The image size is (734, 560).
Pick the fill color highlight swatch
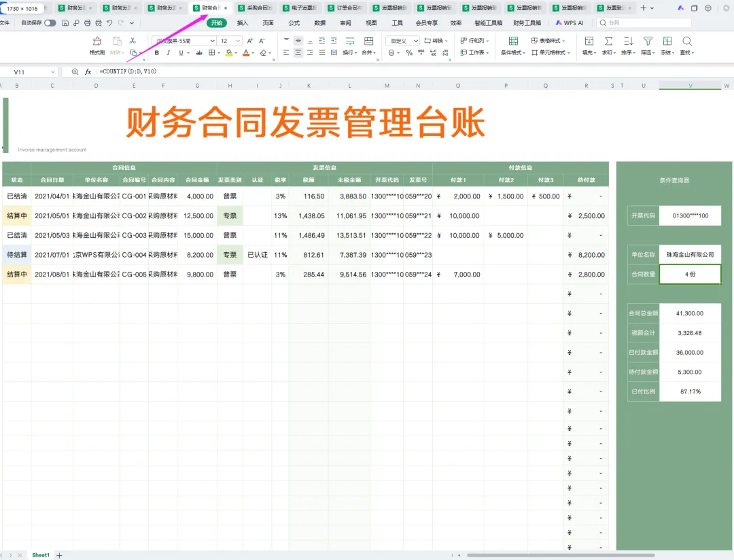229,53
